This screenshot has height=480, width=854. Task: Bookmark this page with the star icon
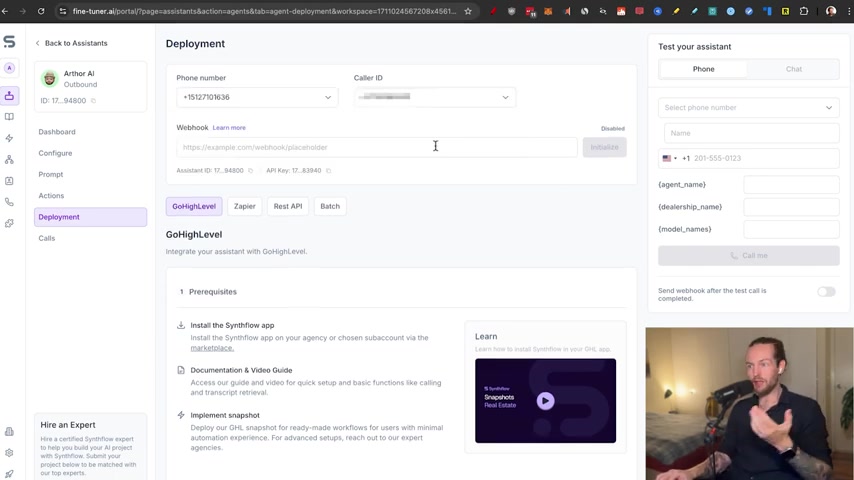(468, 11)
